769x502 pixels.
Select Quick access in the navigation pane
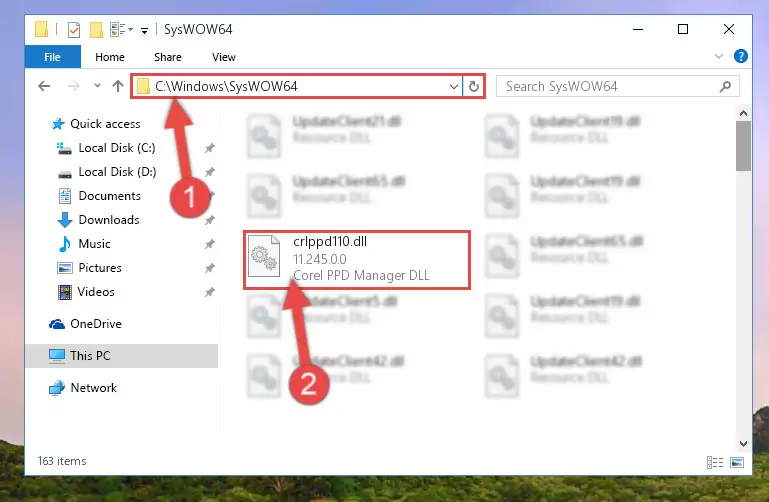[105, 124]
